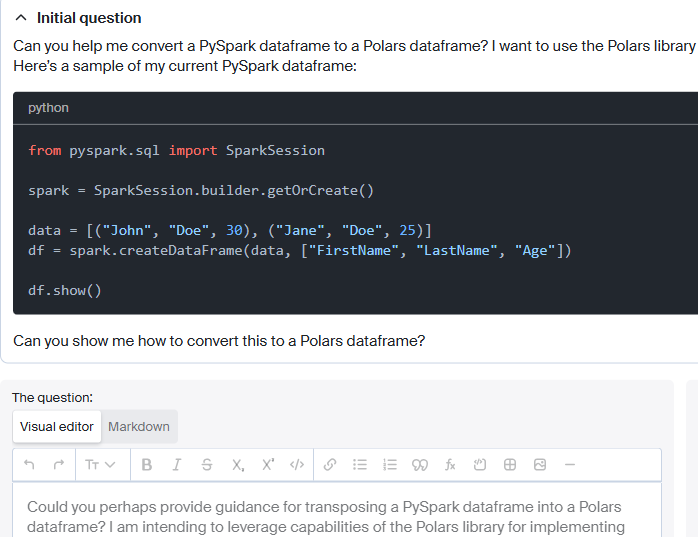Viewport: 698px width, 537px height.
Task: Collapse the Initial question section
Action: click(21, 18)
